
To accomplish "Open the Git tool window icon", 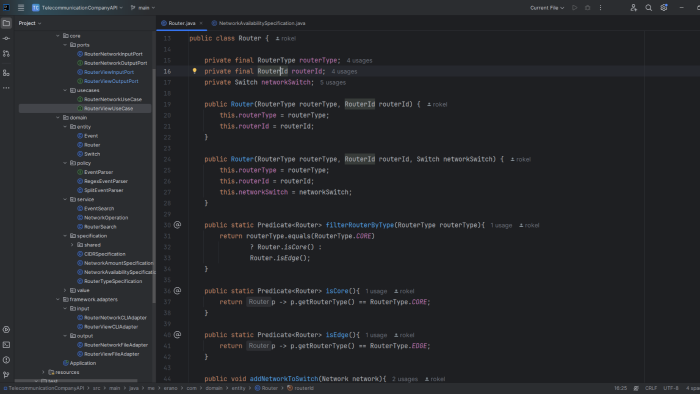I will 6,375.
